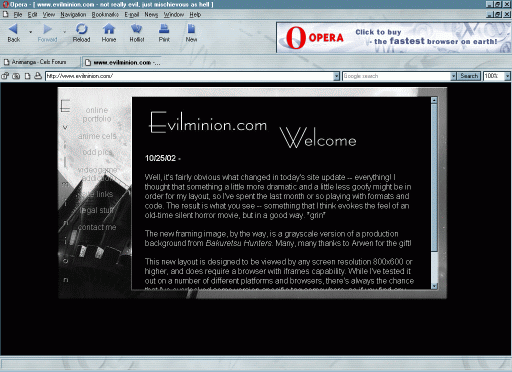This screenshot has width=512, height=372.
Task: Open the Navigation menu
Action: (73, 15)
